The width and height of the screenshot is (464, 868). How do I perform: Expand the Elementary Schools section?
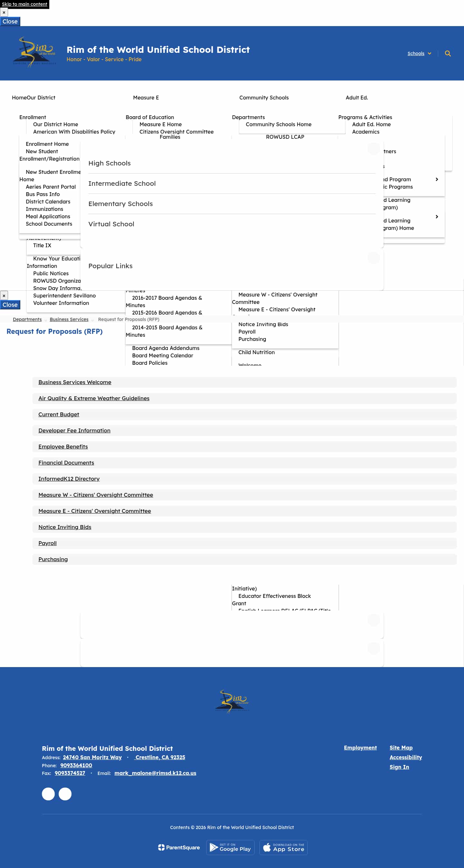point(232,203)
